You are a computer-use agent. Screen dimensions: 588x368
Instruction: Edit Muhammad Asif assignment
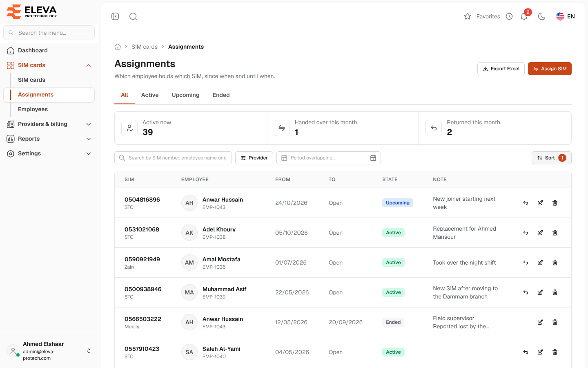(540, 292)
